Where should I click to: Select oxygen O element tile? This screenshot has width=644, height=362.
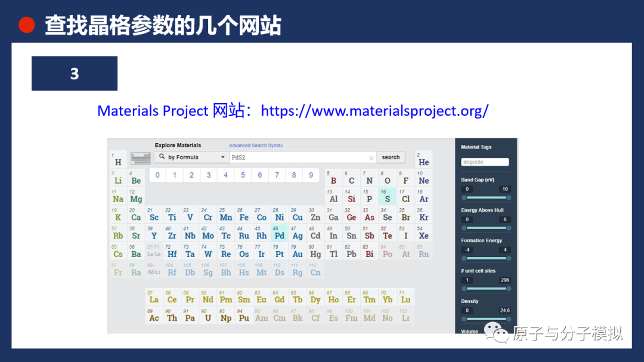coord(388,178)
